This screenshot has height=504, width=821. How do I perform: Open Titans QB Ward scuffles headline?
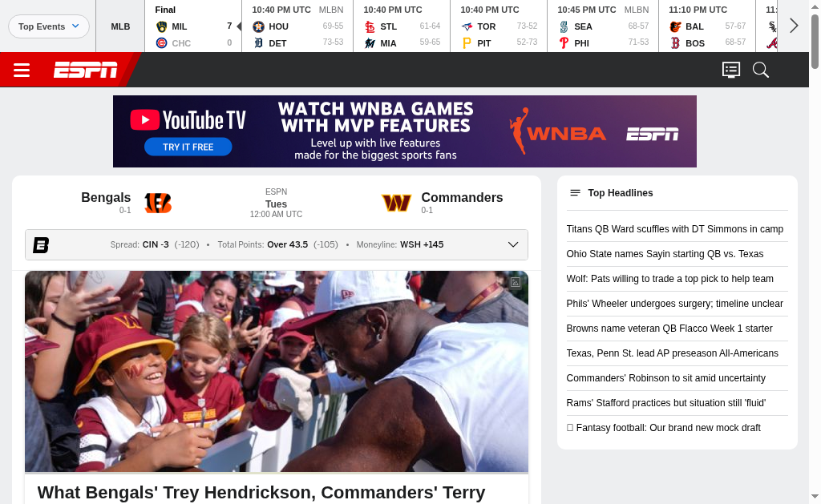[675, 229]
